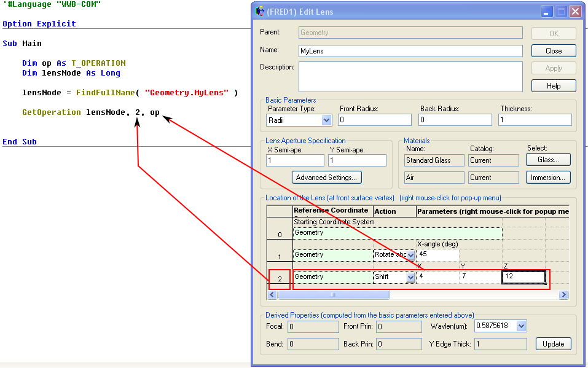
Task: Click the Immersion... button
Action: tap(548, 178)
